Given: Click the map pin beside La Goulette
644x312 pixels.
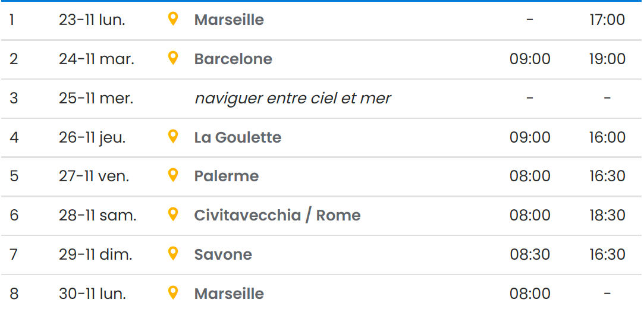Looking at the screenshot, I should pyautogui.click(x=173, y=137).
